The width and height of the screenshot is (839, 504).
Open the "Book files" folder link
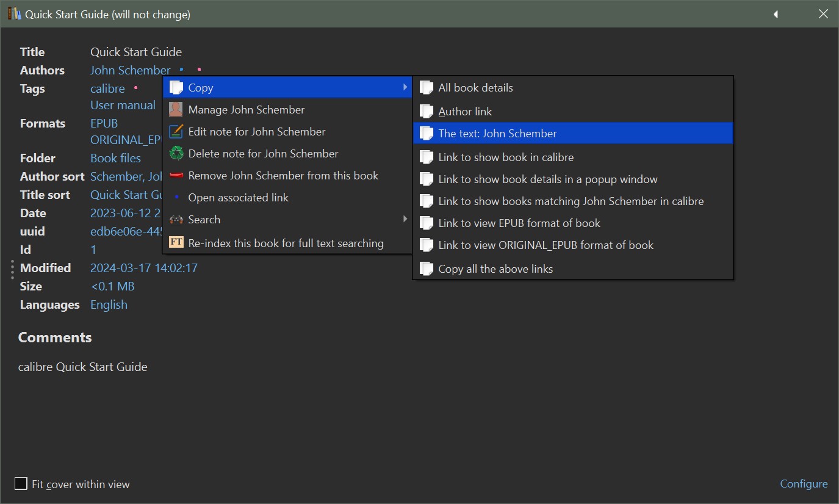click(x=115, y=158)
